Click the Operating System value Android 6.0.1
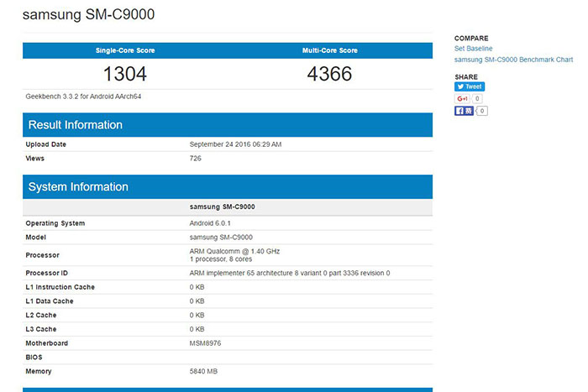Screen dimensions: 588x392 210,223
